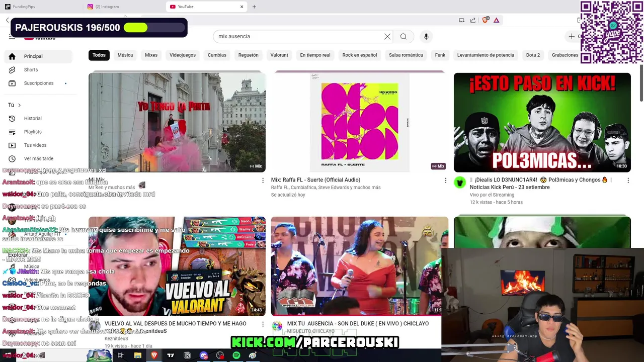Go back with the browser back arrow
This screenshot has width=644, height=362.
(x=7, y=20)
